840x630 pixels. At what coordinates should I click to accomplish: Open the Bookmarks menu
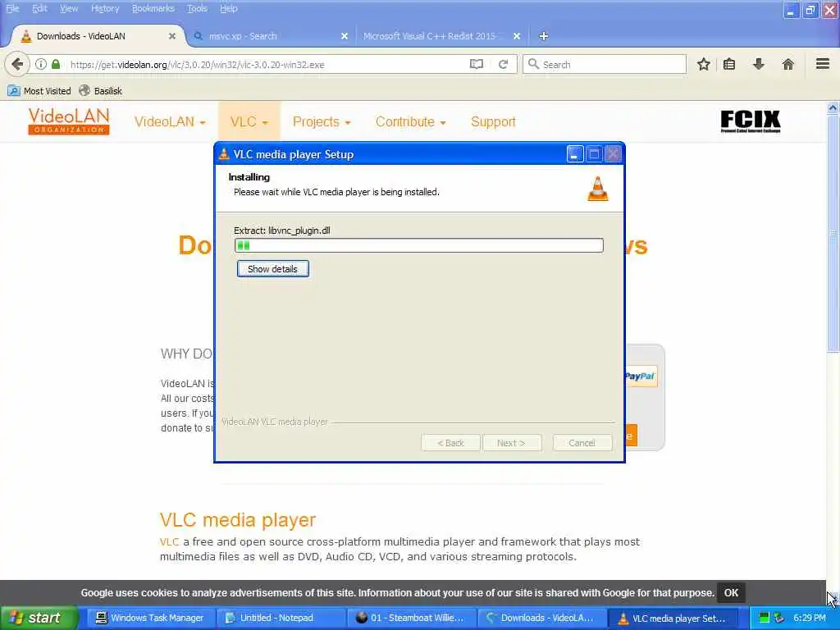click(153, 8)
